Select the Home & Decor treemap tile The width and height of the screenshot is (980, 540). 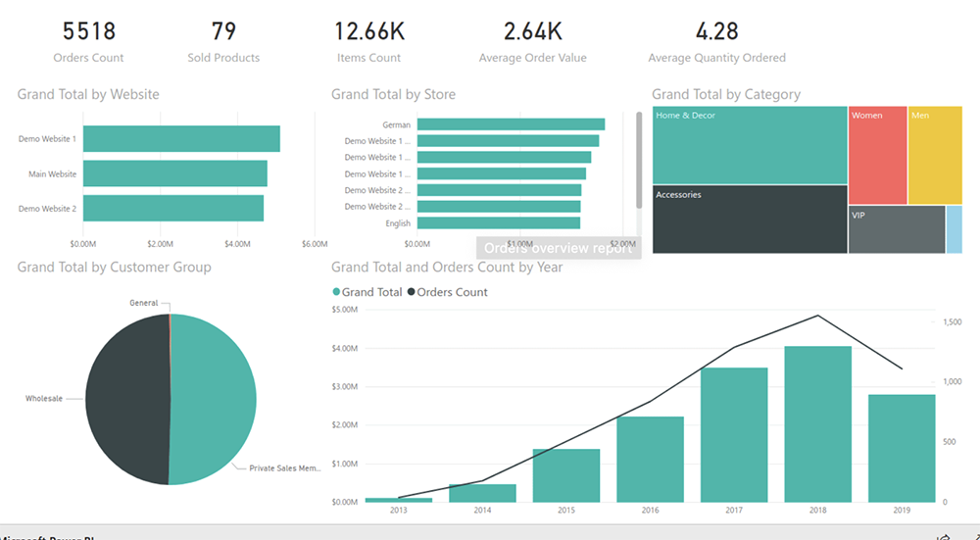pos(750,145)
